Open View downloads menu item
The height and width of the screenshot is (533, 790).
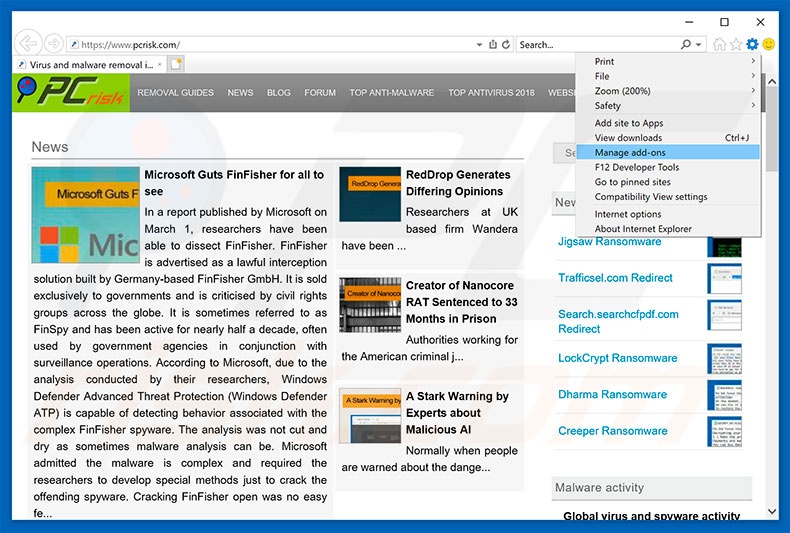tap(628, 138)
